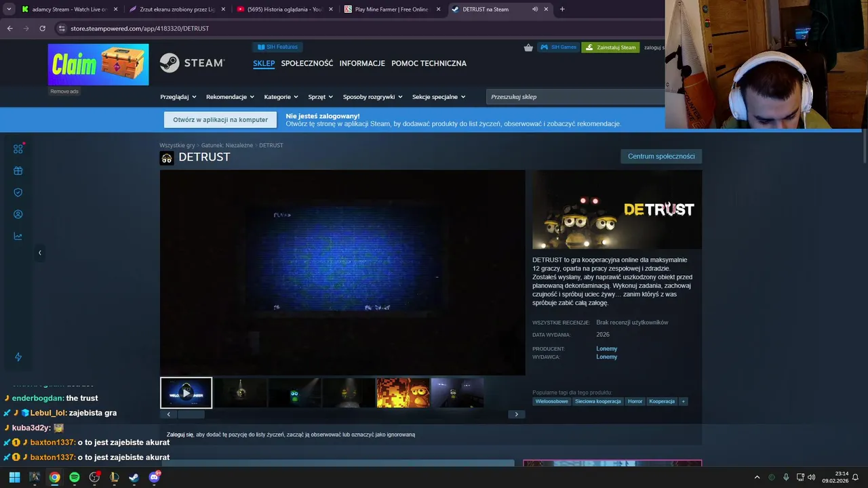Go back with the browser back arrow
This screenshot has height=488, width=868.
click(x=9, y=28)
